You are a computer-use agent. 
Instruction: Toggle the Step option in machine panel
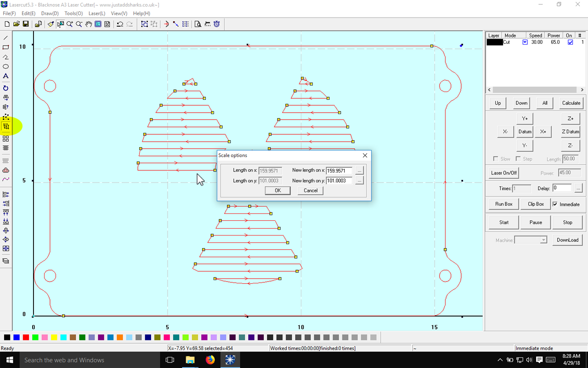click(x=518, y=158)
